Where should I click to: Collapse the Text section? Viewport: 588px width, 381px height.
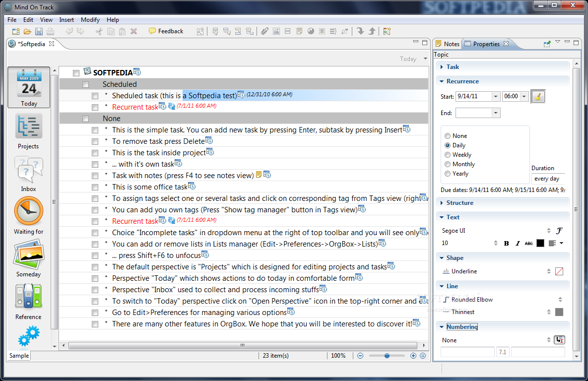tap(442, 217)
